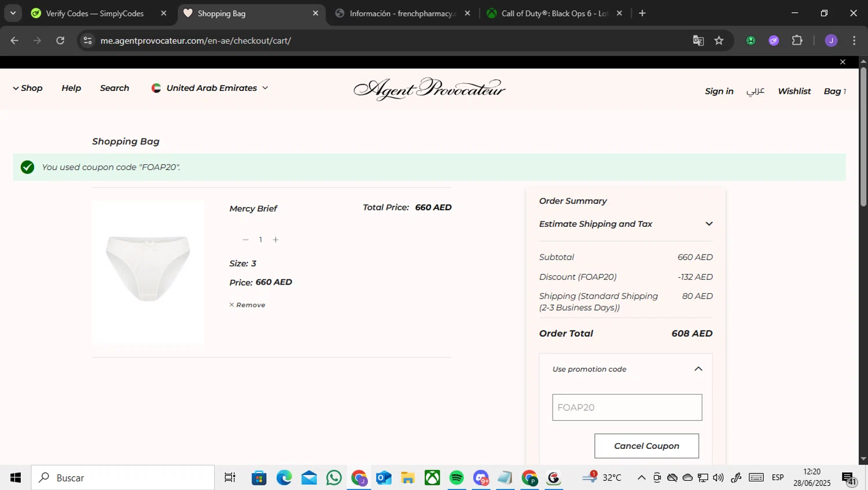Switch to Información - frenchpharmacy tab
This screenshot has width=868, height=490.
coord(403,13)
